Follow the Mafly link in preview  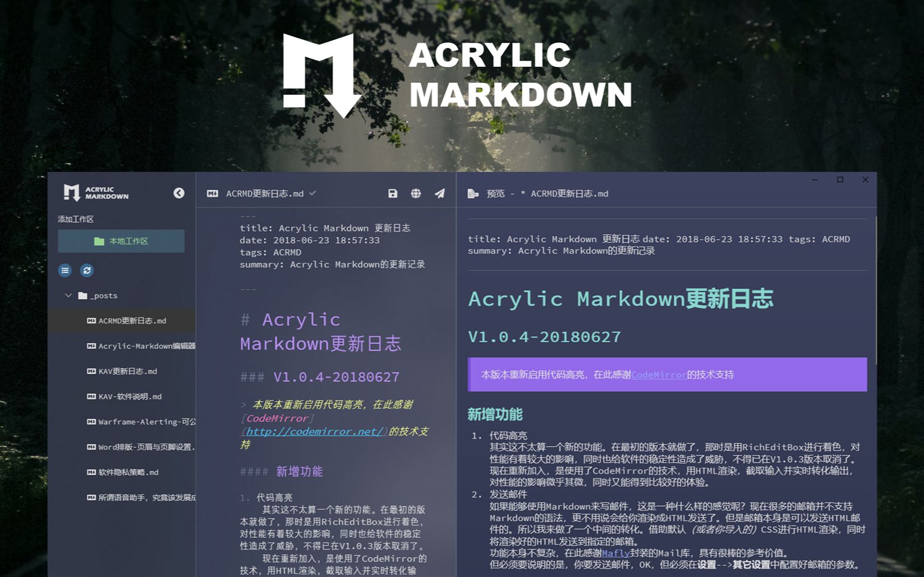point(615,553)
